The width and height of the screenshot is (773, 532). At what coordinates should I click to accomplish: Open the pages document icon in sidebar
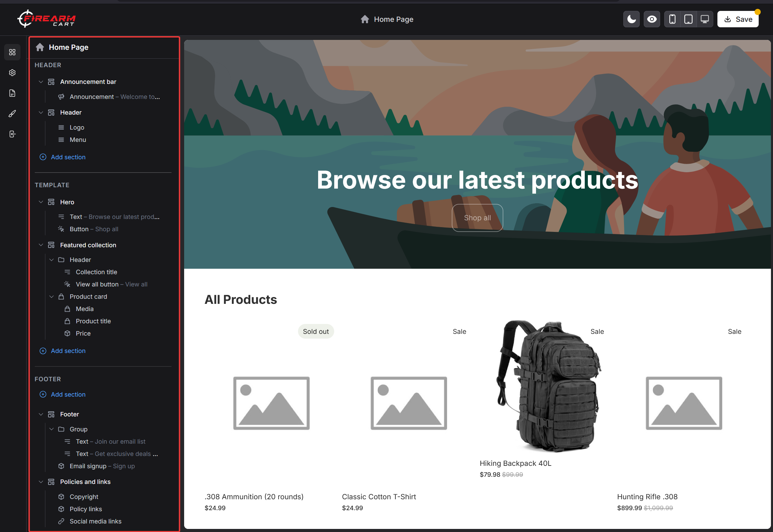point(12,93)
